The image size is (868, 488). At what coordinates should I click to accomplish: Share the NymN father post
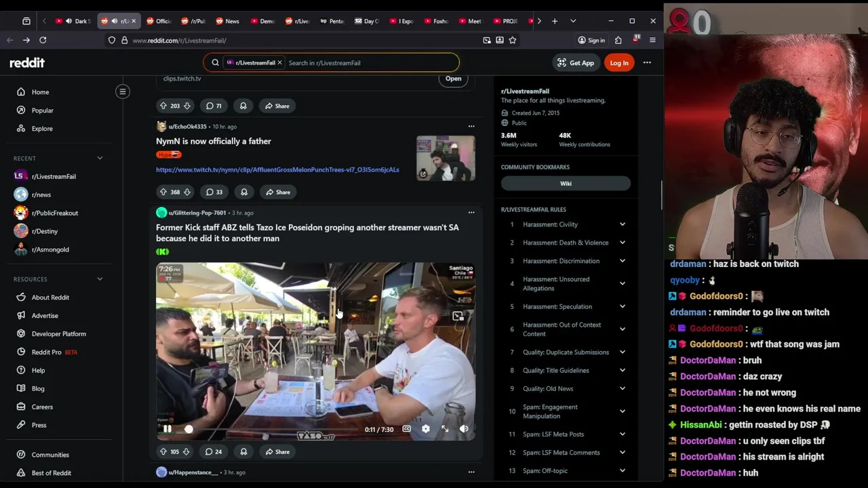[x=278, y=192]
